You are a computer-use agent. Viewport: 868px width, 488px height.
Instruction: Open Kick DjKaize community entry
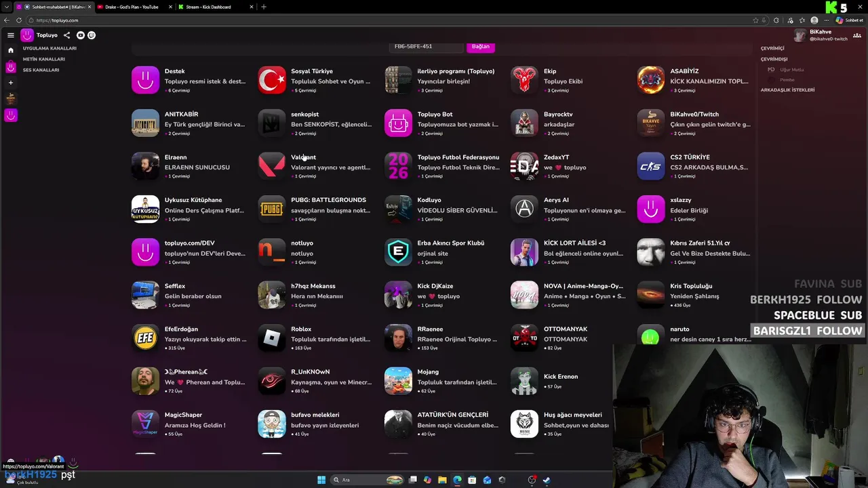pyautogui.click(x=442, y=296)
